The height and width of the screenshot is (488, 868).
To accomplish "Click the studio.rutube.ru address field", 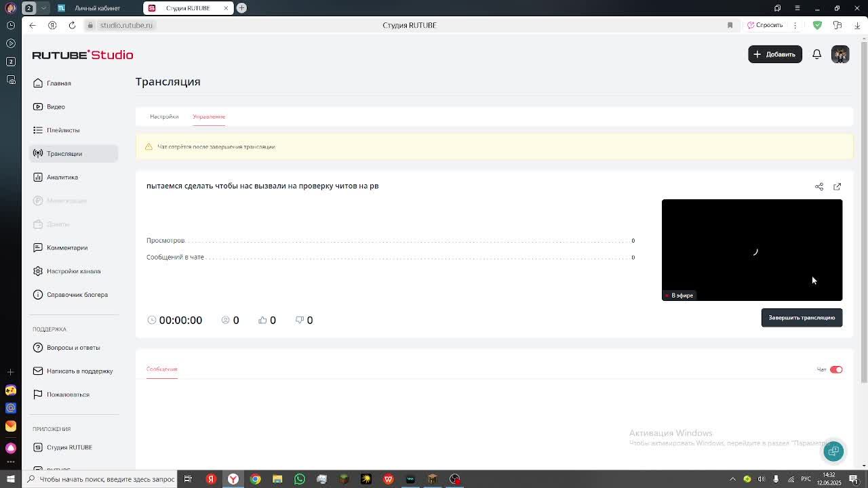I will point(126,25).
